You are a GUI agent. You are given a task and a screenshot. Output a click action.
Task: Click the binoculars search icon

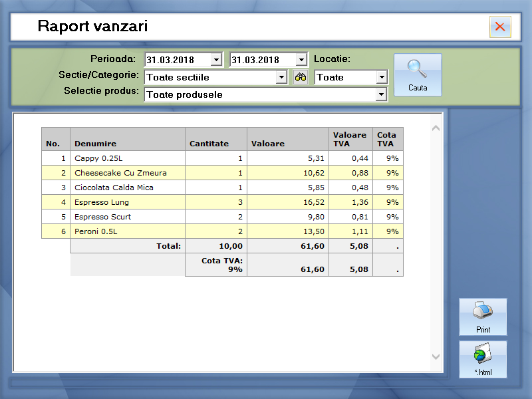click(x=301, y=77)
